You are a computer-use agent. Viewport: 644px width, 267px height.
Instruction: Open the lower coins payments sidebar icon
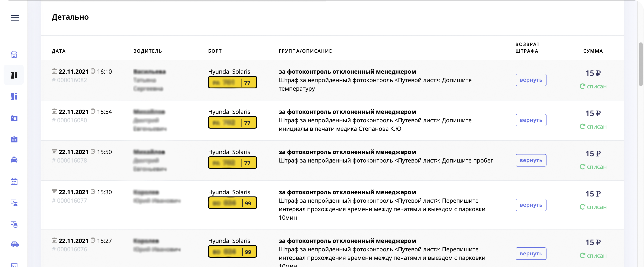pos(14,224)
